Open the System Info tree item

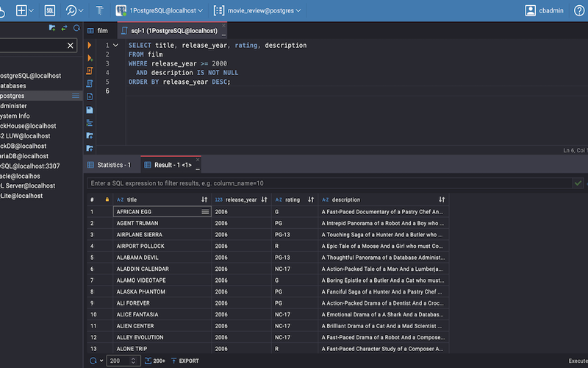pos(15,116)
